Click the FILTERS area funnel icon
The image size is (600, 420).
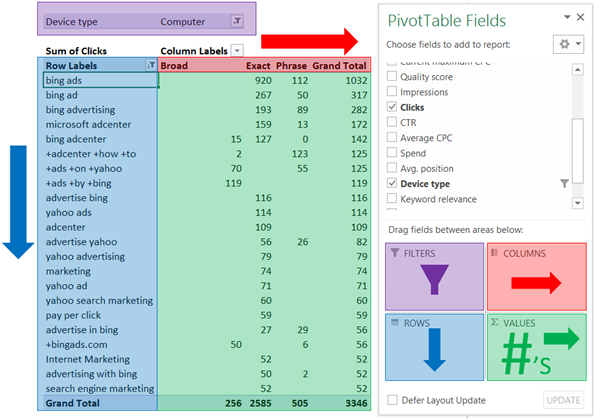pos(395,253)
